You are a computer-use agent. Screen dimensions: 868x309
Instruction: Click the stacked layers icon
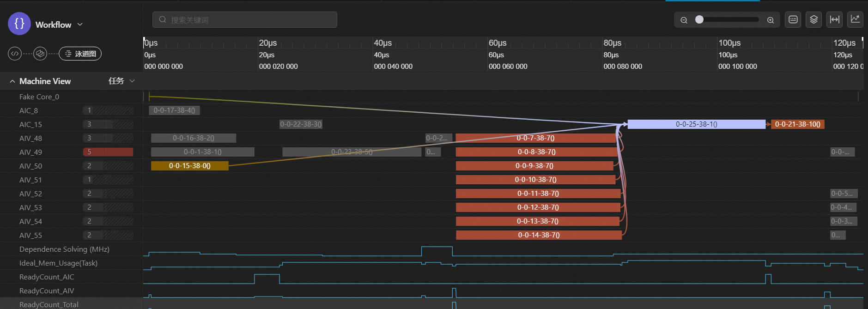[814, 19]
